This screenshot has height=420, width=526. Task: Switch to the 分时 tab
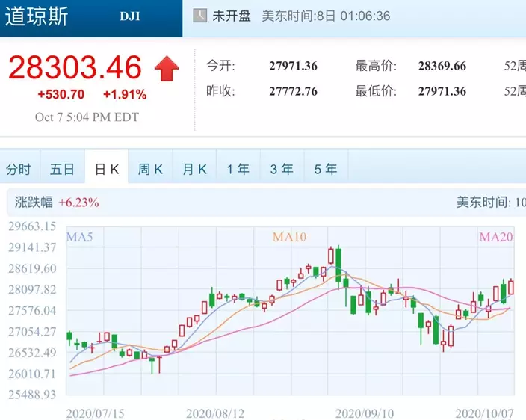coord(19,170)
